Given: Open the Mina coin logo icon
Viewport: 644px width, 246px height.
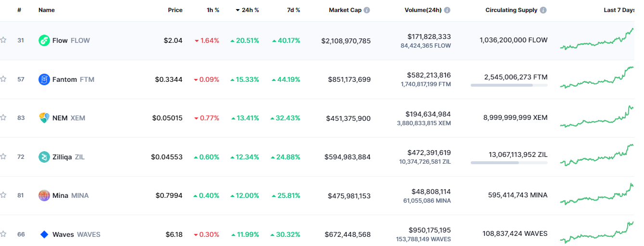Looking at the screenshot, I should coord(44,195).
